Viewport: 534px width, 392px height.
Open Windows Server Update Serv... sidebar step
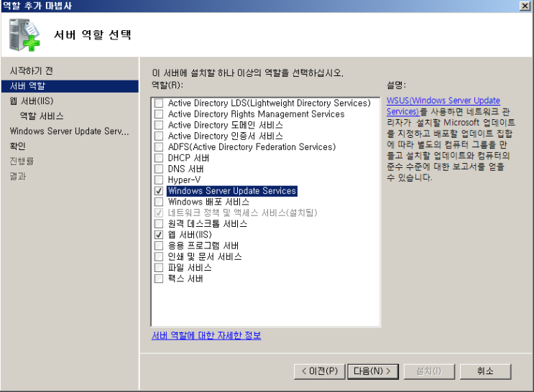[x=70, y=131]
